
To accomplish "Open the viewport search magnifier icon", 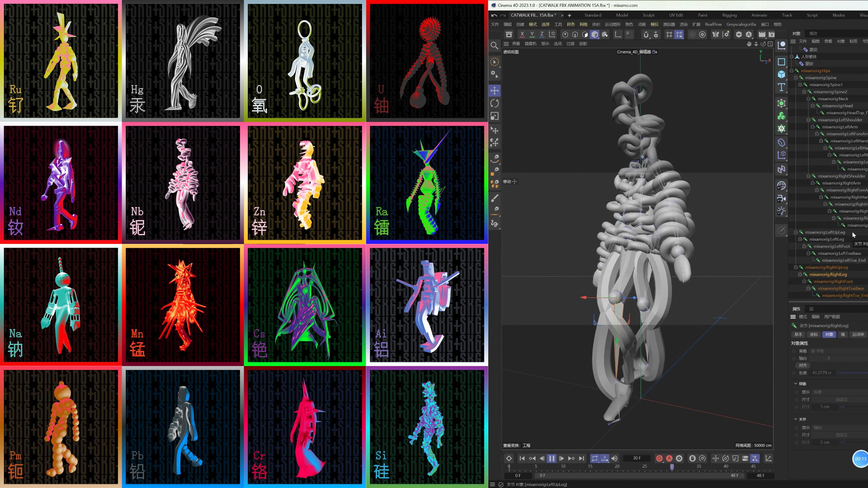I will 494,45.
